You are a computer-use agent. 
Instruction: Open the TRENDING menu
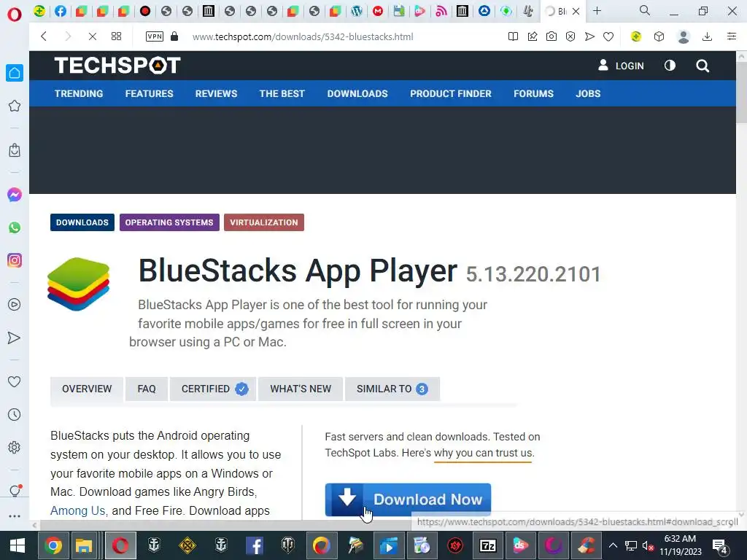coord(79,94)
